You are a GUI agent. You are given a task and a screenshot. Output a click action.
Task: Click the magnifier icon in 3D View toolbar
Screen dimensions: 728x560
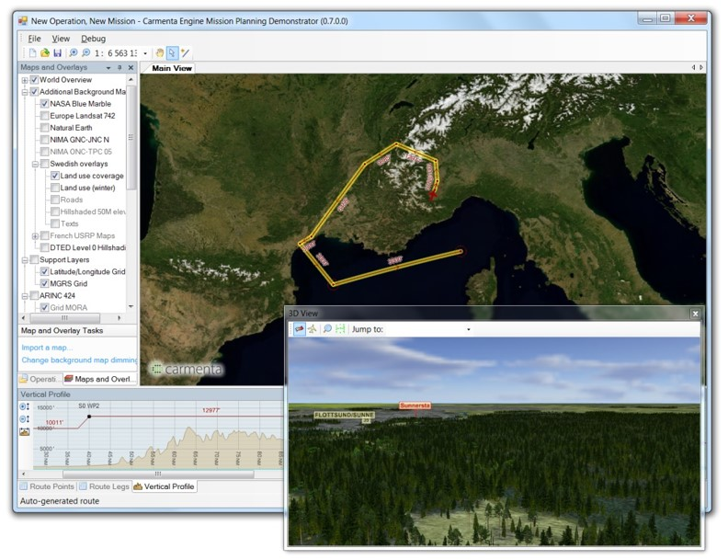[x=327, y=329]
